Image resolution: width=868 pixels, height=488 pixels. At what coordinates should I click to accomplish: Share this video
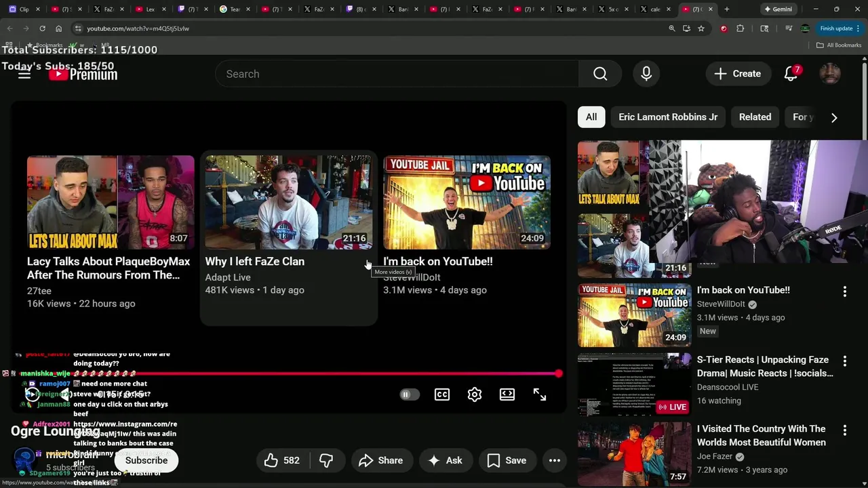coord(380,460)
